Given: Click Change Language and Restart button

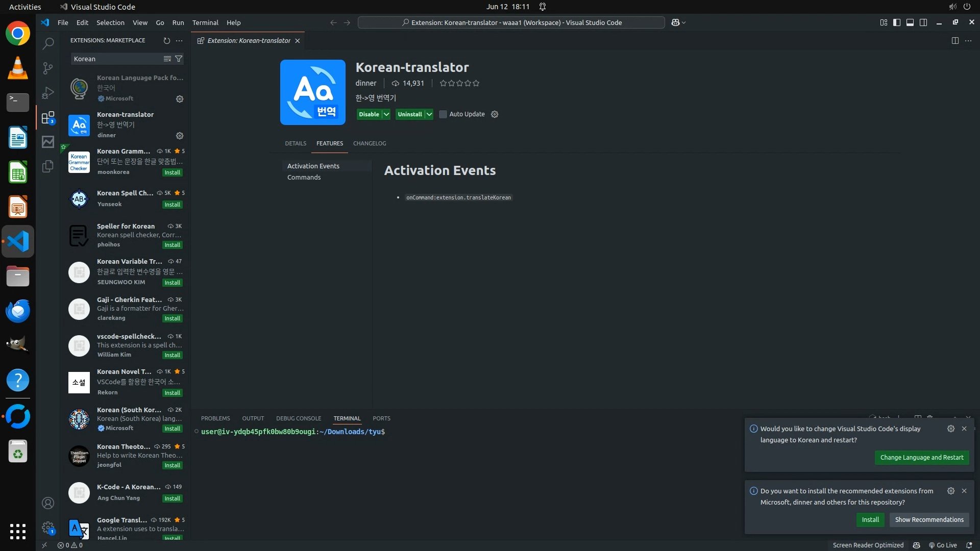Looking at the screenshot, I should 921,457.
